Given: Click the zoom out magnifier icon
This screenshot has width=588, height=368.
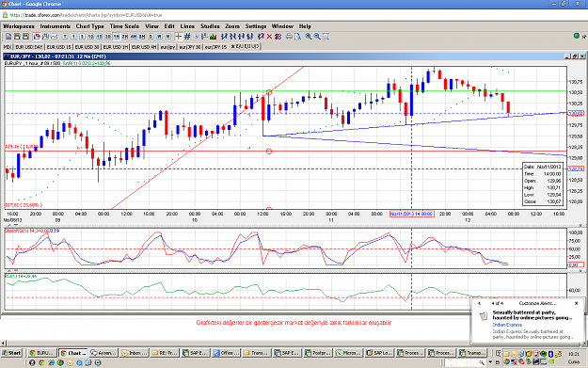Looking at the screenshot, I should click(317, 37).
